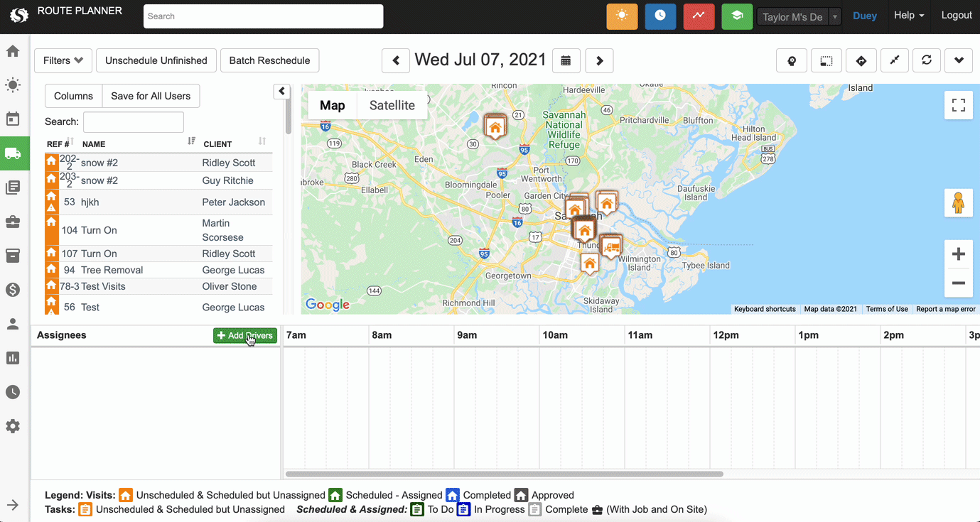Switch to the Map view tab
This screenshot has height=522, width=980.
[x=331, y=105]
